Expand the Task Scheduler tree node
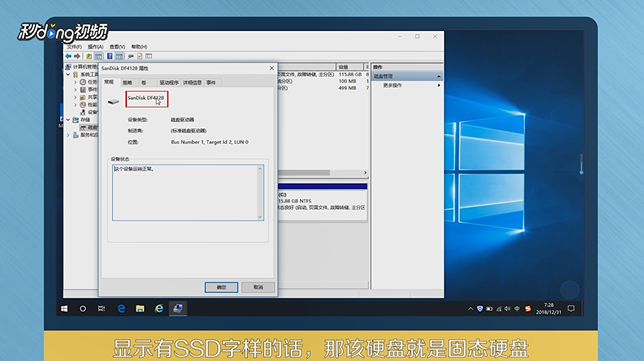This screenshot has width=644, height=361. click(76, 82)
